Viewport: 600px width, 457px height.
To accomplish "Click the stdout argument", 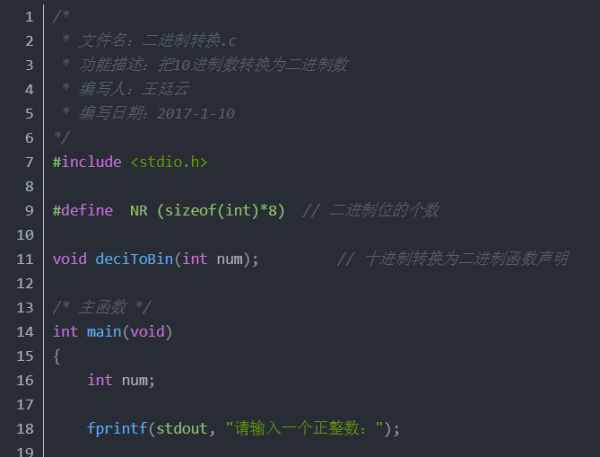I will (x=182, y=429).
